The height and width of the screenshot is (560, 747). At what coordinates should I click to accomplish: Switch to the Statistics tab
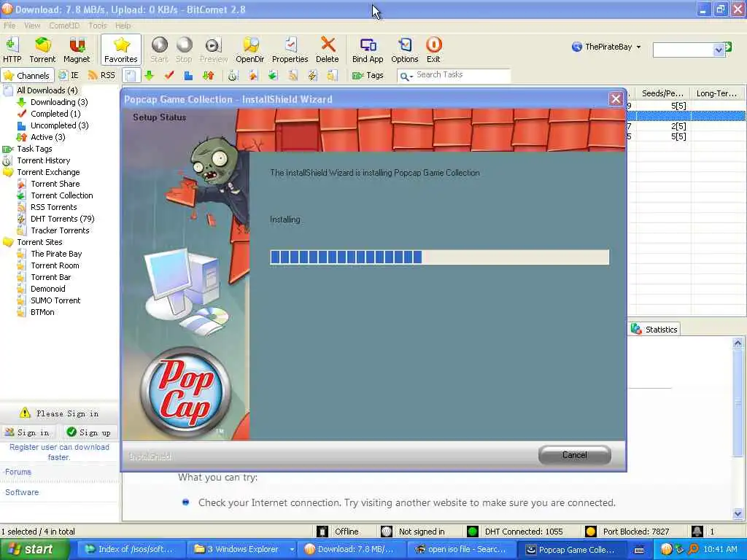click(654, 329)
